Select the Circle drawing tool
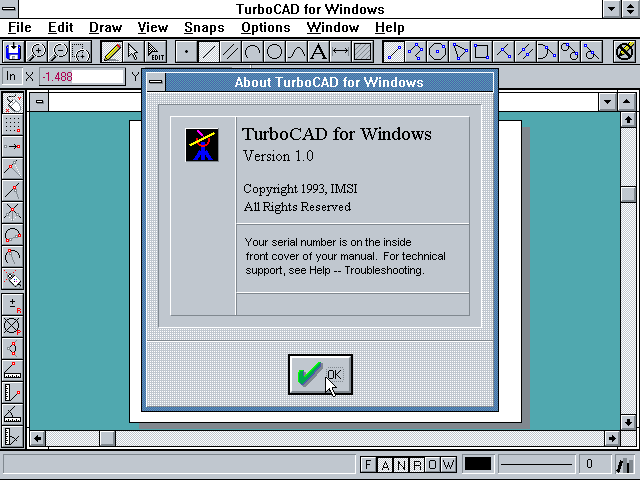The width and height of the screenshot is (640, 480). pyautogui.click(x=274, y=52)
